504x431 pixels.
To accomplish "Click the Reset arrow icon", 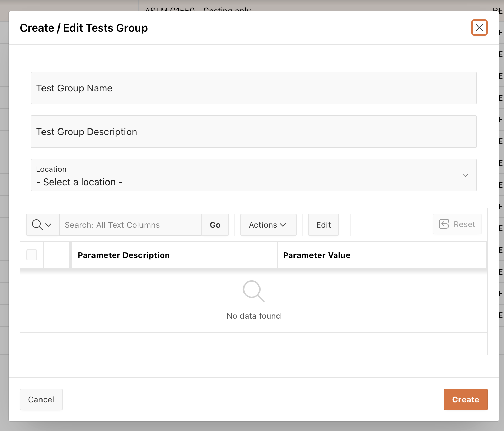I will click(444, 224).
